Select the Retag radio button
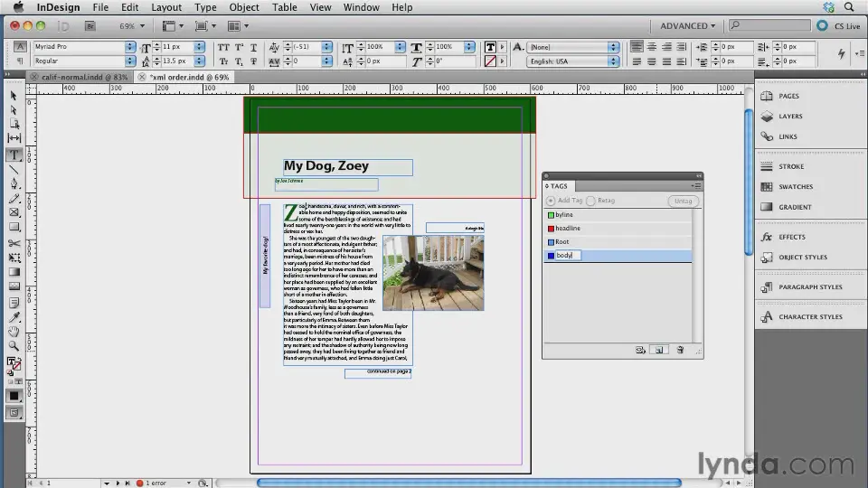The width and height of the screenshot is (868, 488). 590,201
